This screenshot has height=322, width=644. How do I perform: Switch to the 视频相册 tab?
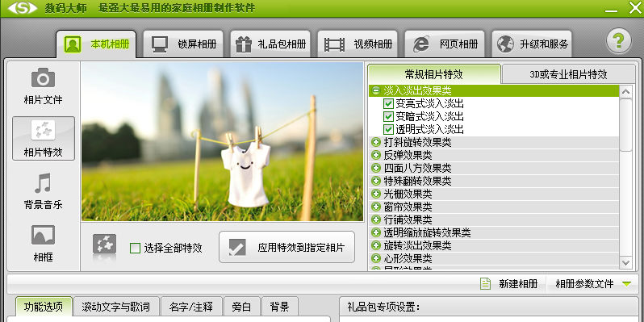358,44
